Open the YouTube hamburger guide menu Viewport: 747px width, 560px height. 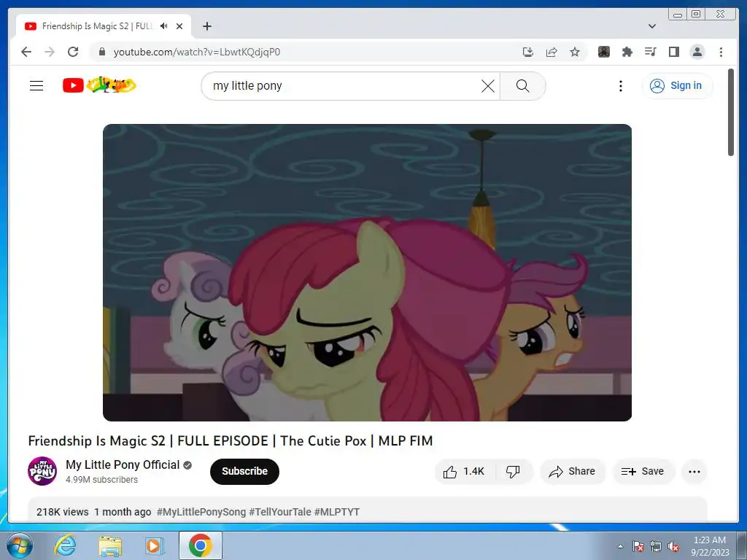click(x=36, y=86)
